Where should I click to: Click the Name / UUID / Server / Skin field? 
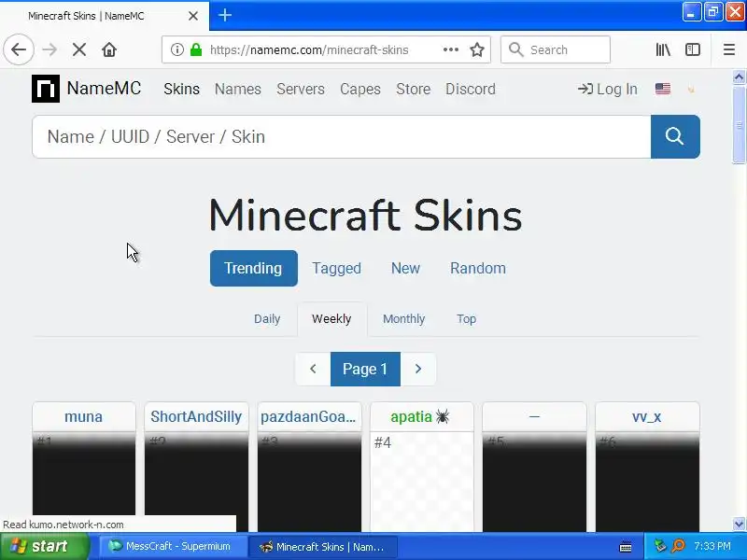[x=342, y=136]
